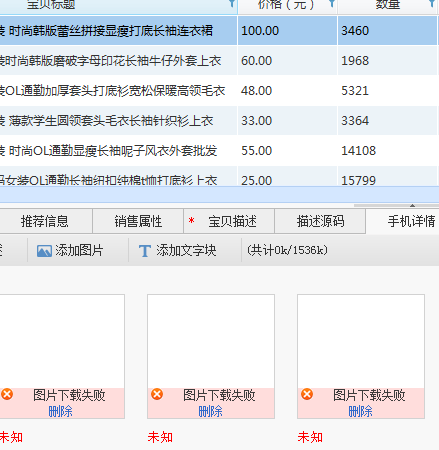Image resolution: width=439 pixels, height=450 pixels.
Task: Click the 图片下载失败 message on the left image
Action: (x=69, y=395)
